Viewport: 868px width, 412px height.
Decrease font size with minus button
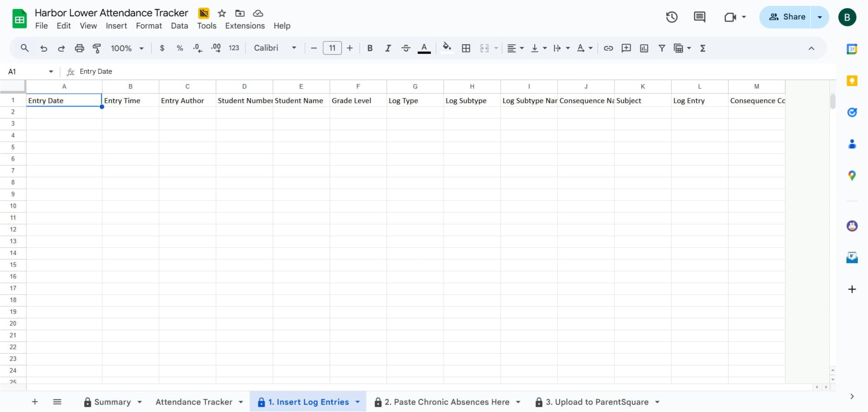click(x=314, y=48)
